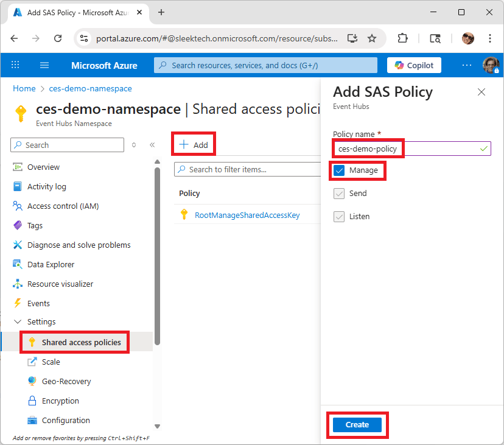Screen dimensions: 504x445
Task: Click the Create button
Action: pos(357,425)
